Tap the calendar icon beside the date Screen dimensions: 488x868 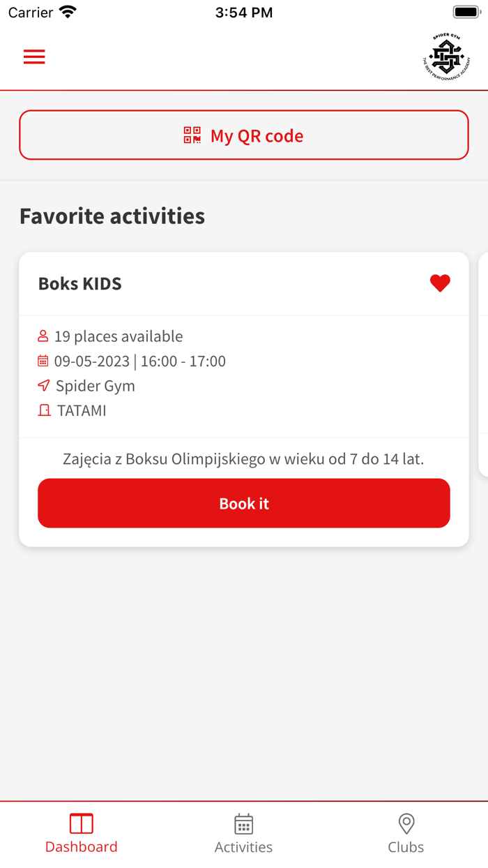pos(43,361)
